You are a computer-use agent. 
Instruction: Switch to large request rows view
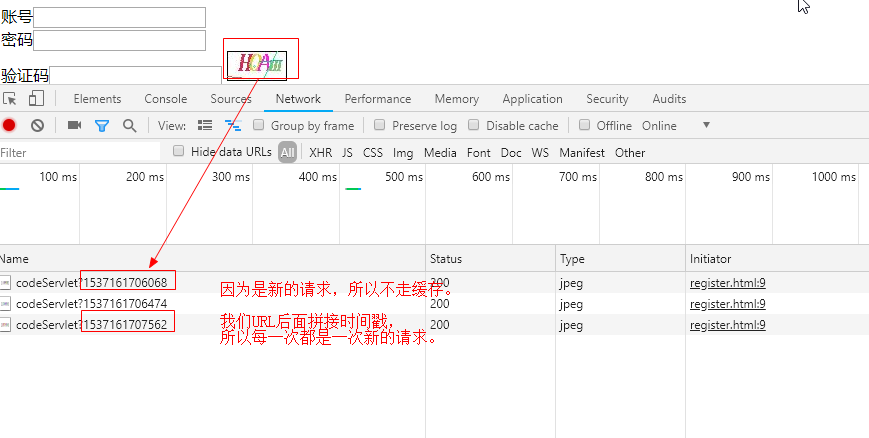(205, 125)
